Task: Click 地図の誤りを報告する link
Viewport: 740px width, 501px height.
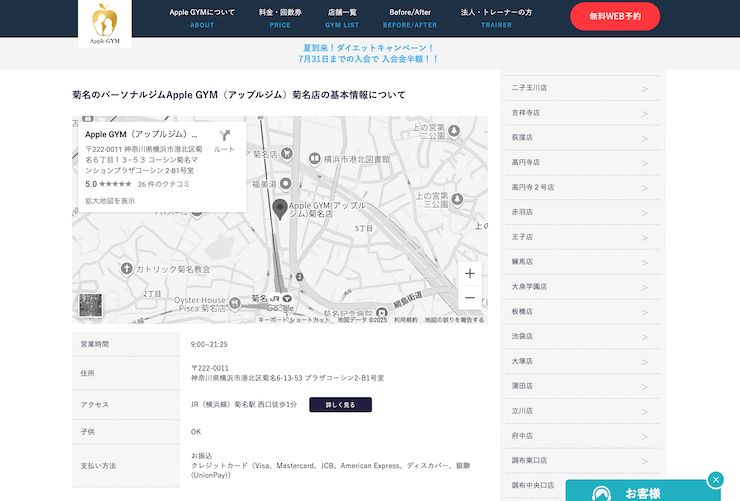Action: [454, 320]
